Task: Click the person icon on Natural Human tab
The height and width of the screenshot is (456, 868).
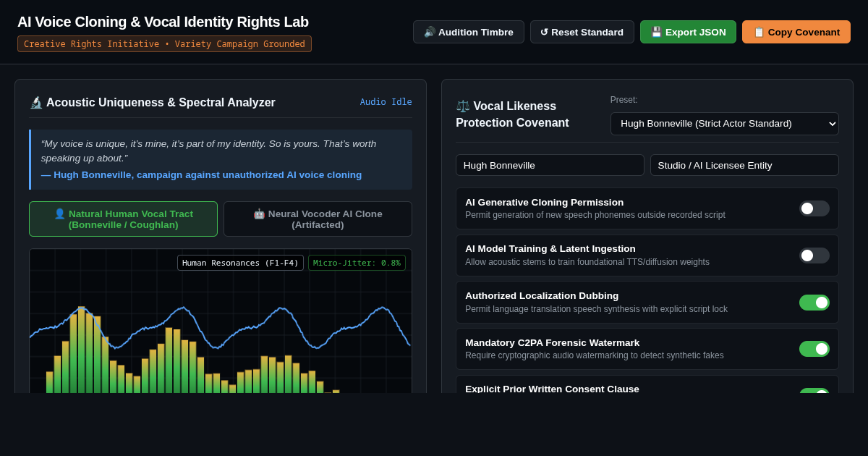Action: pyautogui.click(x=60, y=214)
